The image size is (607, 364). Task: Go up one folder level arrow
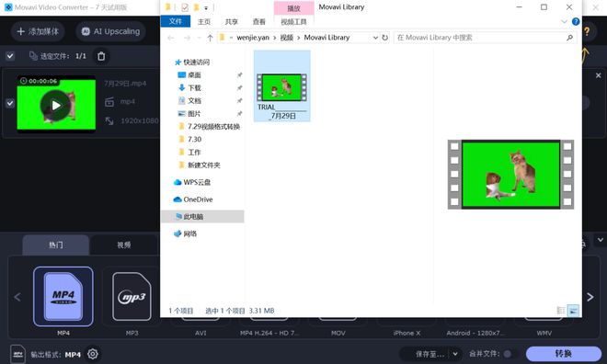point(210,38)
